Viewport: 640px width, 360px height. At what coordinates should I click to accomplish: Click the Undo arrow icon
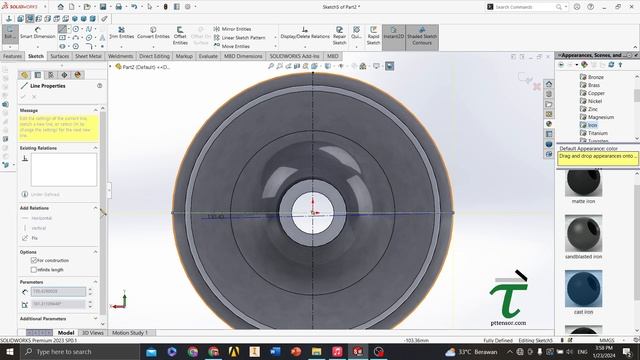pyautogui.click(x=134, y=7)
